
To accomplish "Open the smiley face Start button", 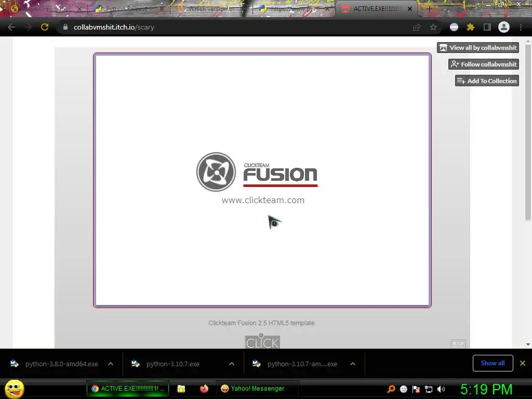I will (x=14, y=389).
